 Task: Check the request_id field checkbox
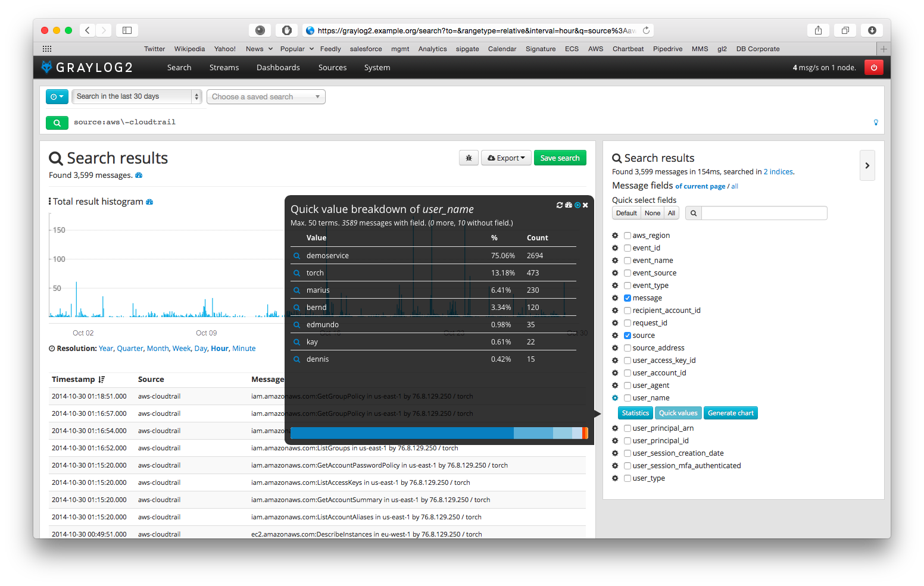[628, 323]
